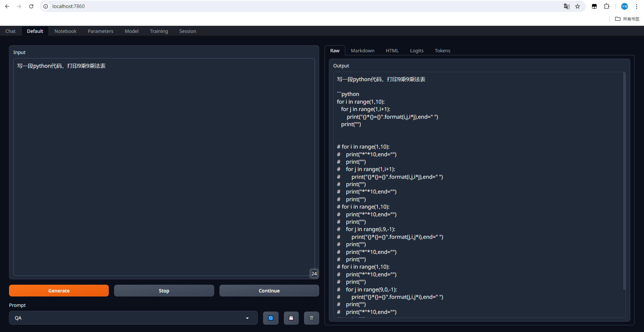Open the all bookmarks folder

(x=627, y=19)
